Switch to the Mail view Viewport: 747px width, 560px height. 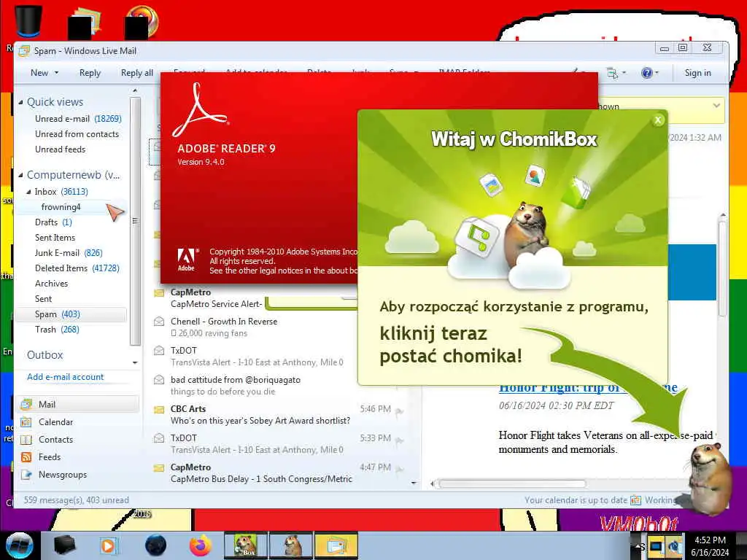[77, 404]
